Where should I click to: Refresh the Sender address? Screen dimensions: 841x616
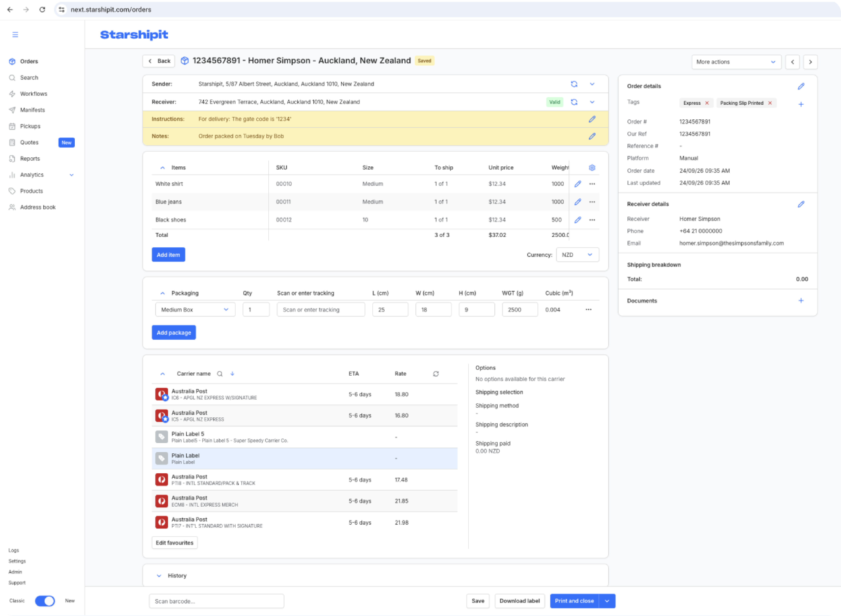[x=574, y=84]
